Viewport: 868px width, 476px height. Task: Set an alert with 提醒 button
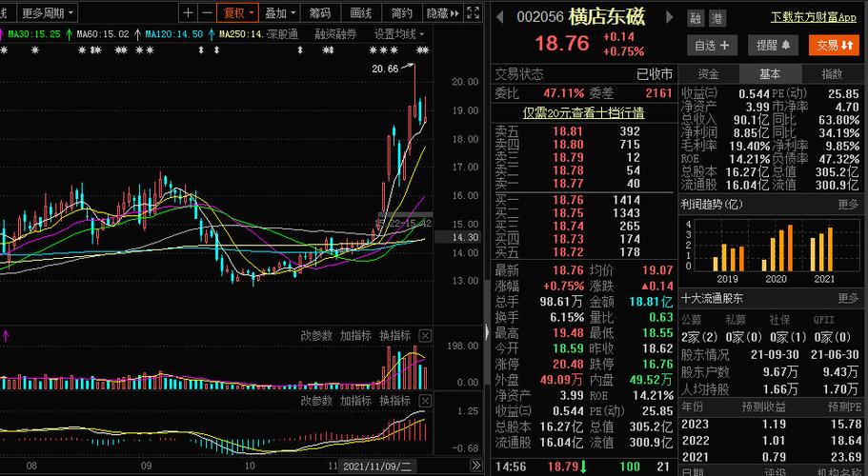pos(773,46)
